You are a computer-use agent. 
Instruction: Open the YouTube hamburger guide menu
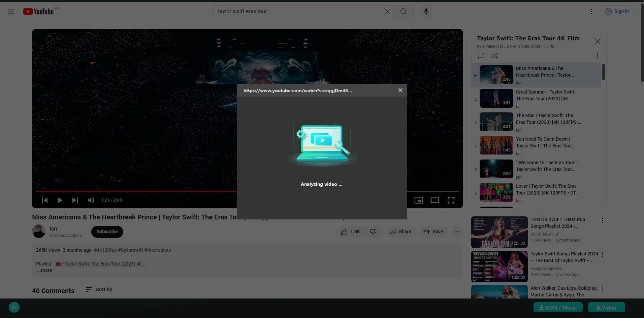click(11, 11)
